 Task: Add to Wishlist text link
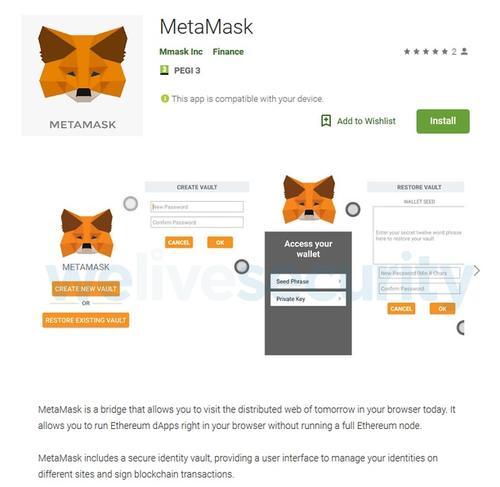pos(366,121)
